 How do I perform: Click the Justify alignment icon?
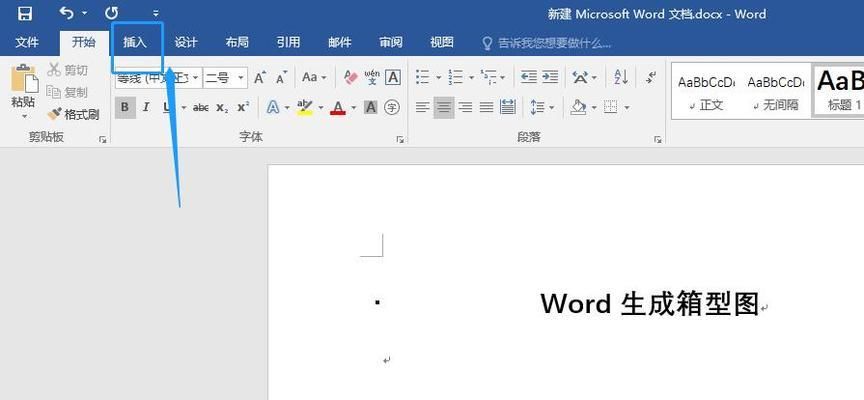[x=486, y=107]
